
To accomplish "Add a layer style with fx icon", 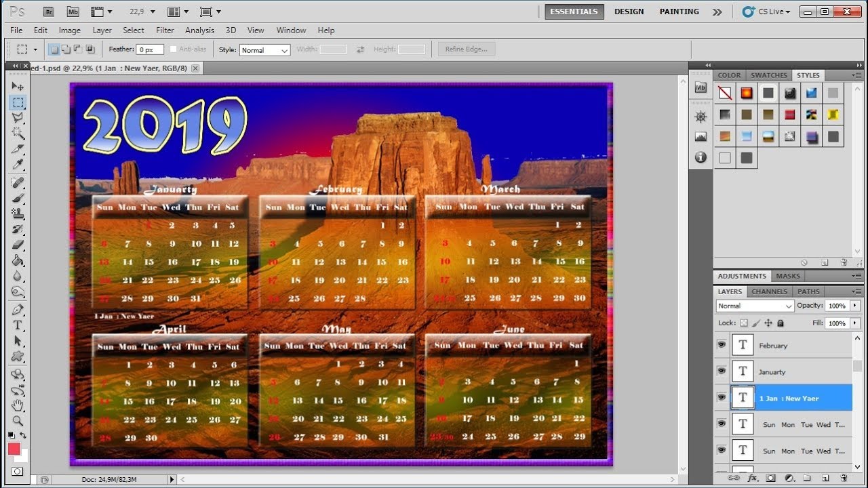I will (752, 479).
